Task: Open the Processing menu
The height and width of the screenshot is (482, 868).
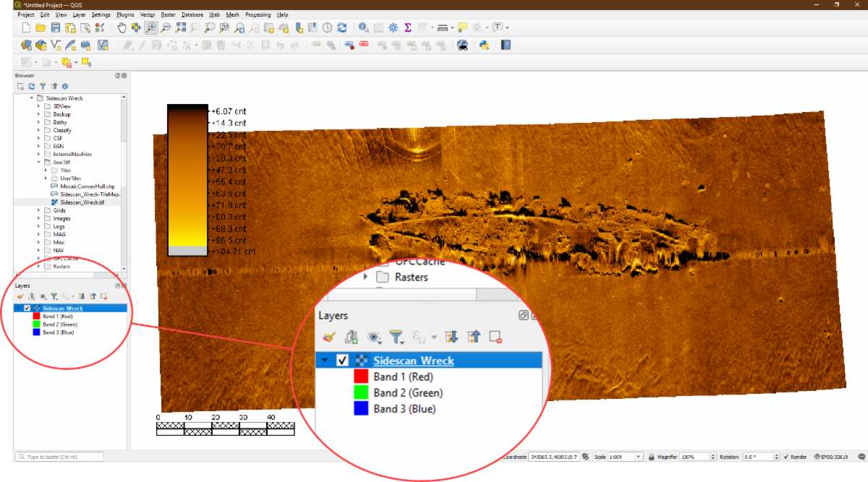Action: 258,14
